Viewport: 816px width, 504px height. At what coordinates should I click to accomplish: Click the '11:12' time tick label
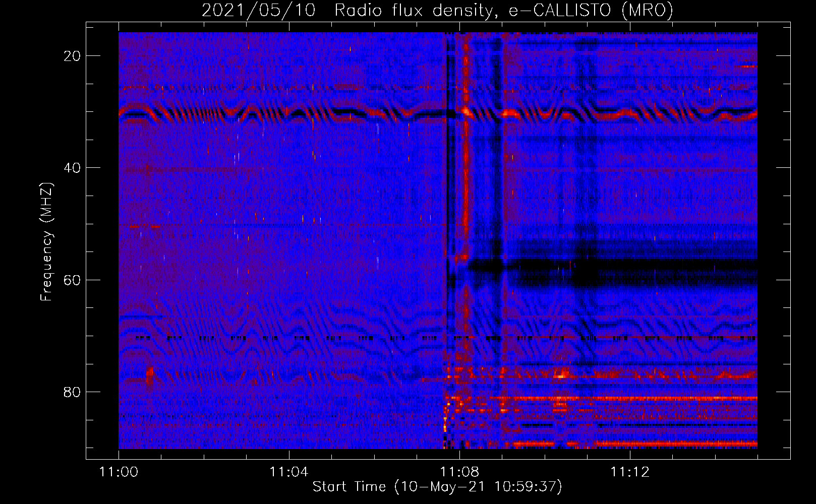[629, 472]
